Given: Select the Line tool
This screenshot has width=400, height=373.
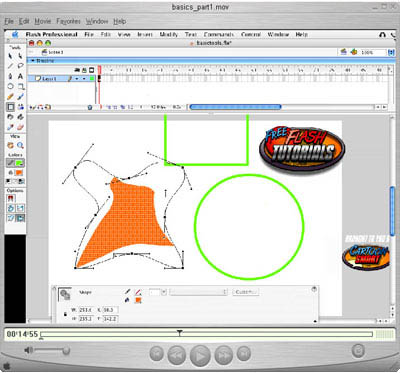Looking at the screenshot, I should [11, 66].
